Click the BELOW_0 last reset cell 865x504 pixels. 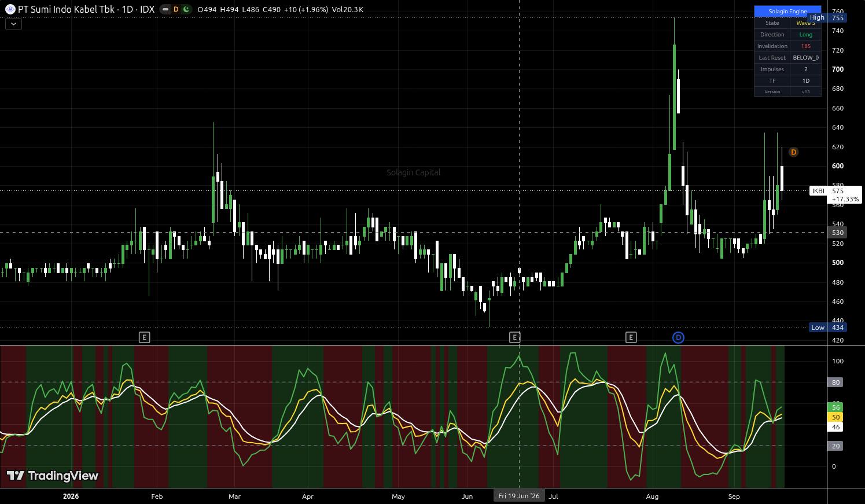[805, 58]
